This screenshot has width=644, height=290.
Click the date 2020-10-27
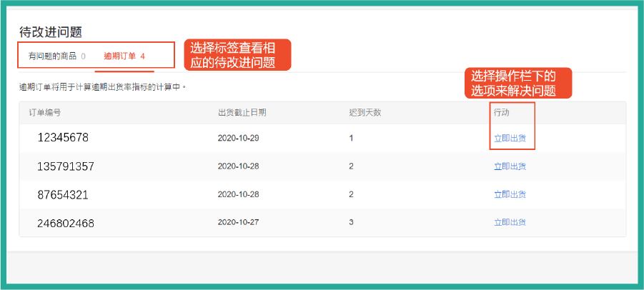click(x=238, y=222)
